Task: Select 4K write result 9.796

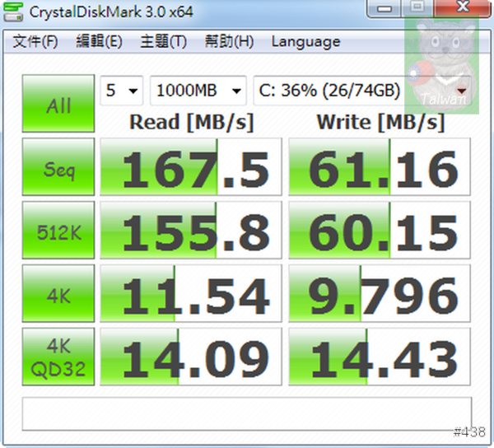Action: click(x=380, y=293)
